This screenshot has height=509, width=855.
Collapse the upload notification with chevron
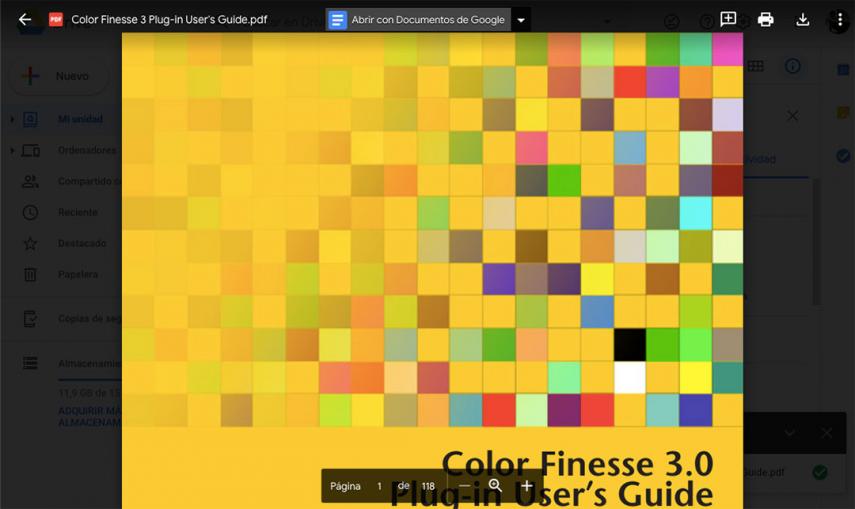790,433
